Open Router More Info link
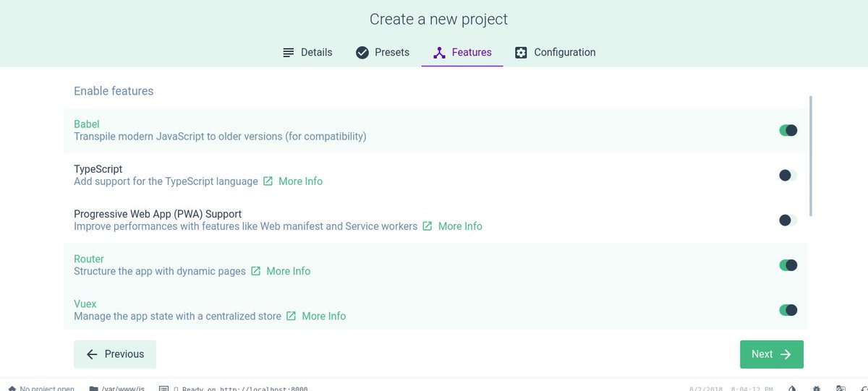The height and width of the screenshot is (391, 868). coord(288,271)
